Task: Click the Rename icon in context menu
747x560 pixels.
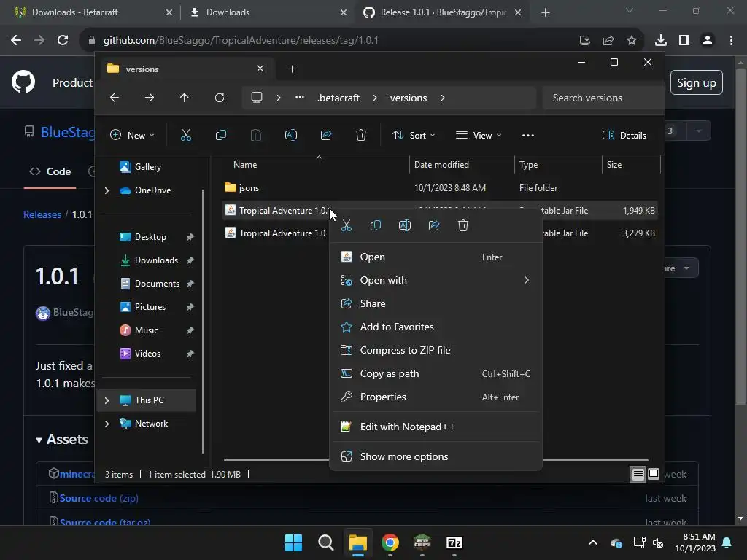Action: [x=404, y=225]
